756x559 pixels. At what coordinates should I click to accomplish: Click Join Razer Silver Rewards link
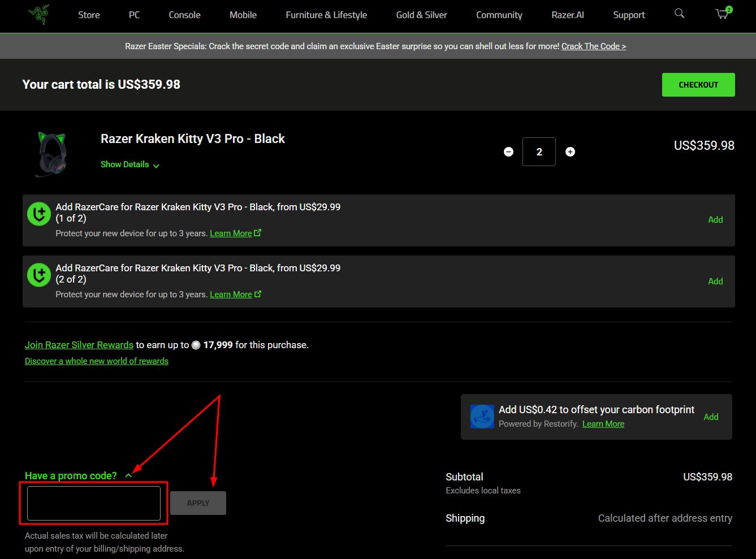coord(79,345)
